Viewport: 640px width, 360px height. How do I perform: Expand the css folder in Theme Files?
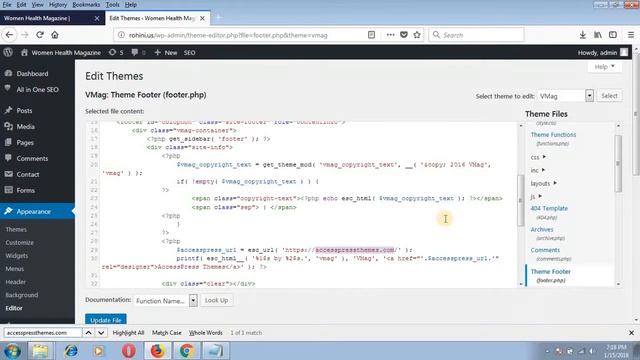point(538,157)
